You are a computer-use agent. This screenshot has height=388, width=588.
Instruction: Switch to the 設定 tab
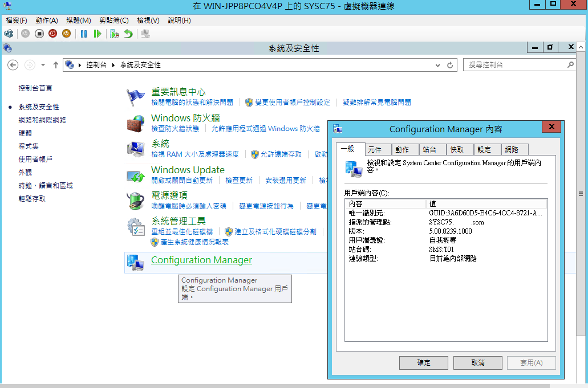pos(488,150)
